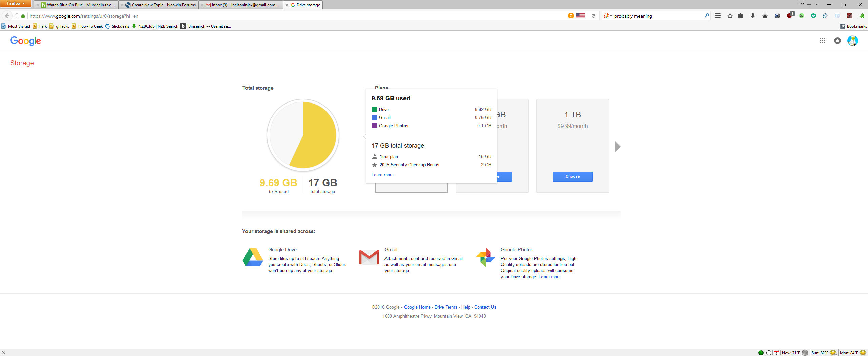868x356 pixels.
Task: Click the Home button in the toolbar
Action: point(765,16)
